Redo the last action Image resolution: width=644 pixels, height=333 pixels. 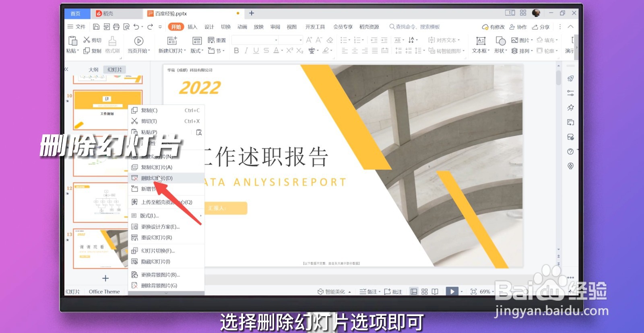150,27
